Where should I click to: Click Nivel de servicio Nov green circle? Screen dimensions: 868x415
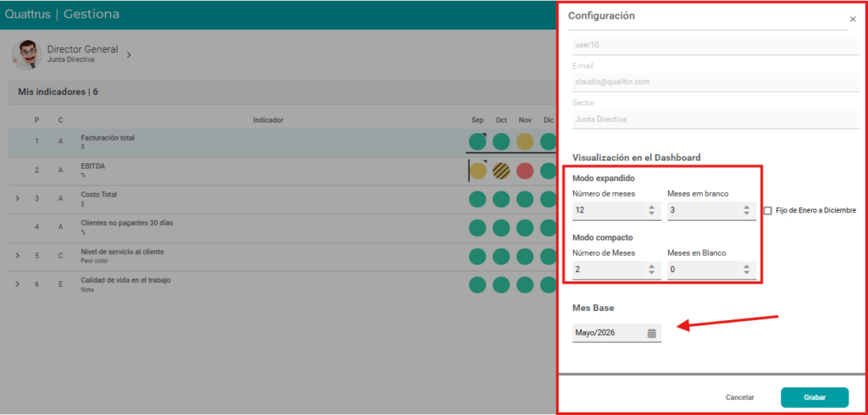pos(525,256)
